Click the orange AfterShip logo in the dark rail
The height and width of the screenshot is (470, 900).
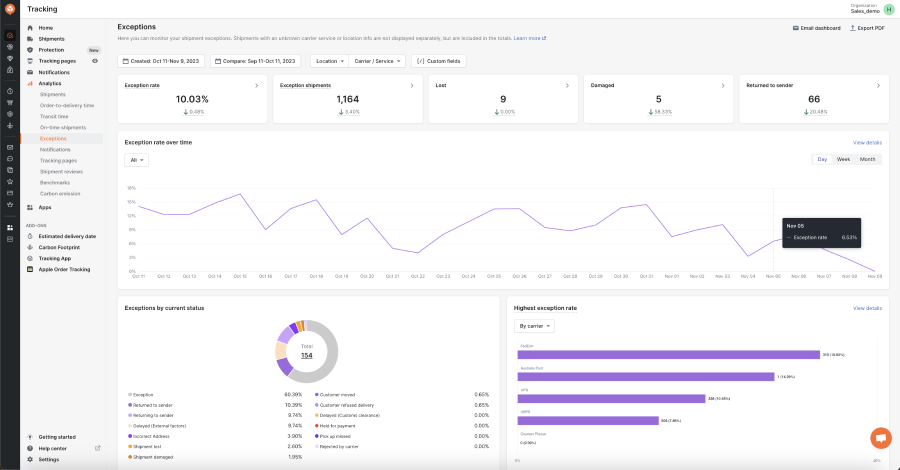click(10, 9)
